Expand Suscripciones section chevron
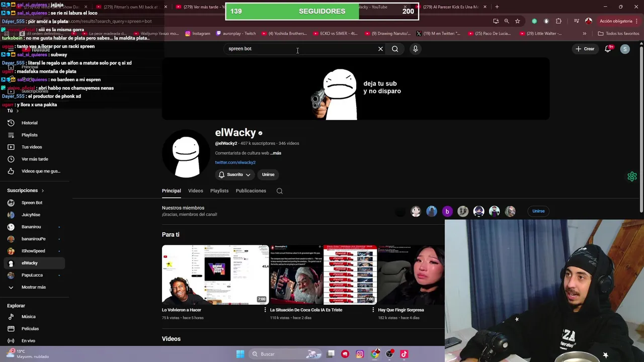Viewport: 644px width, 362px height. [x=43, y=191]
